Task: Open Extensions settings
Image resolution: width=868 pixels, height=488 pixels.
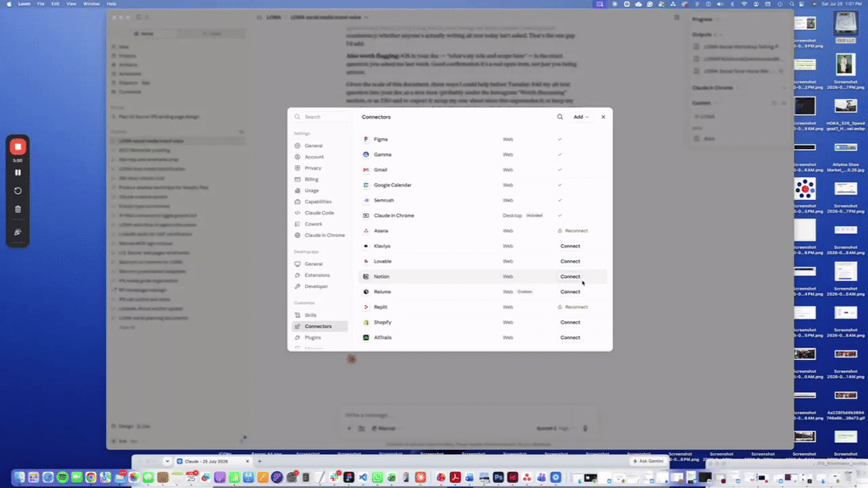Action: [317, 275]
